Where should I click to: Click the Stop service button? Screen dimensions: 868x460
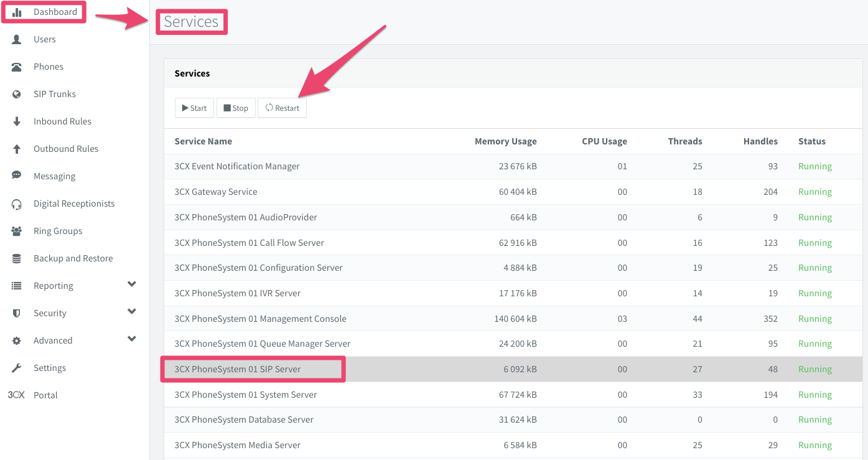click(236, 108)
